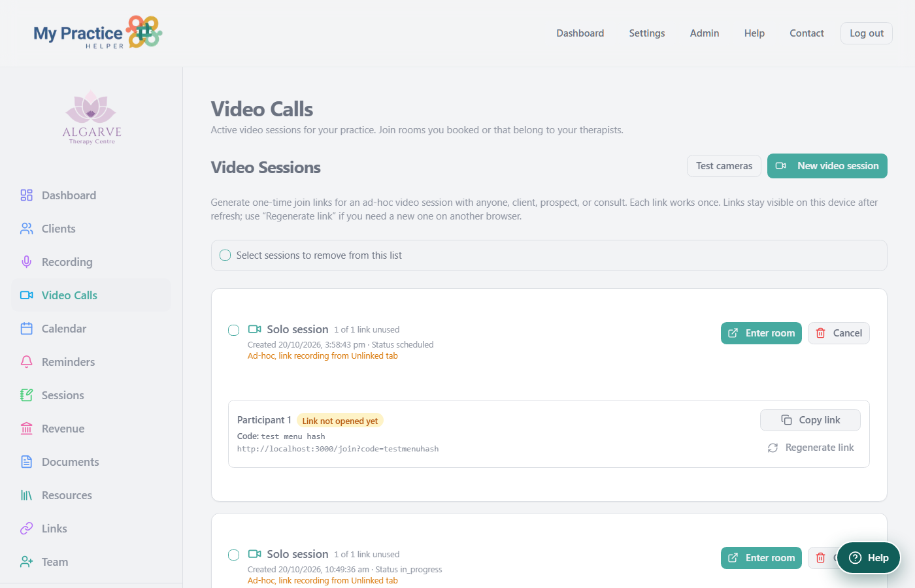The image size is (915, 588).
Task: Copy link for Participant 1
Action: coord(810,420)
